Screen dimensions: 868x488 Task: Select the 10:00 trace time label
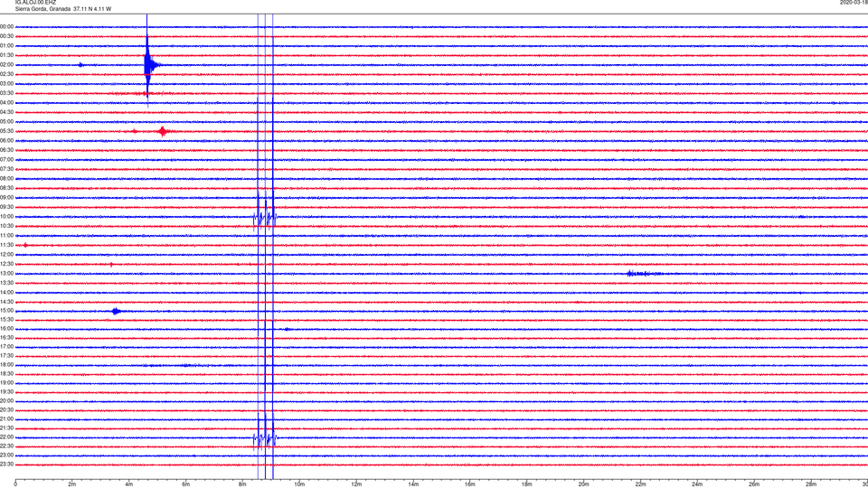[x=6, y=217]
